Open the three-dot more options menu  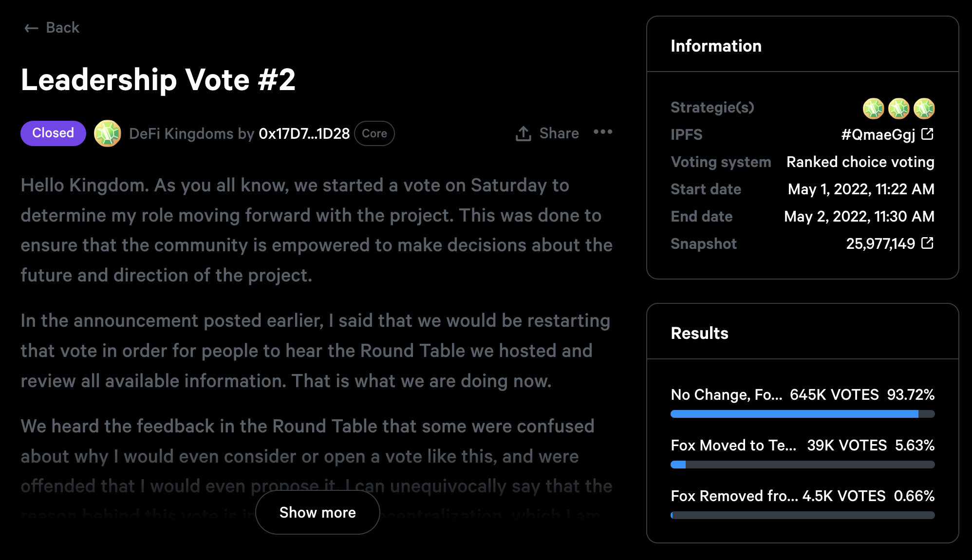coord(603,132)
